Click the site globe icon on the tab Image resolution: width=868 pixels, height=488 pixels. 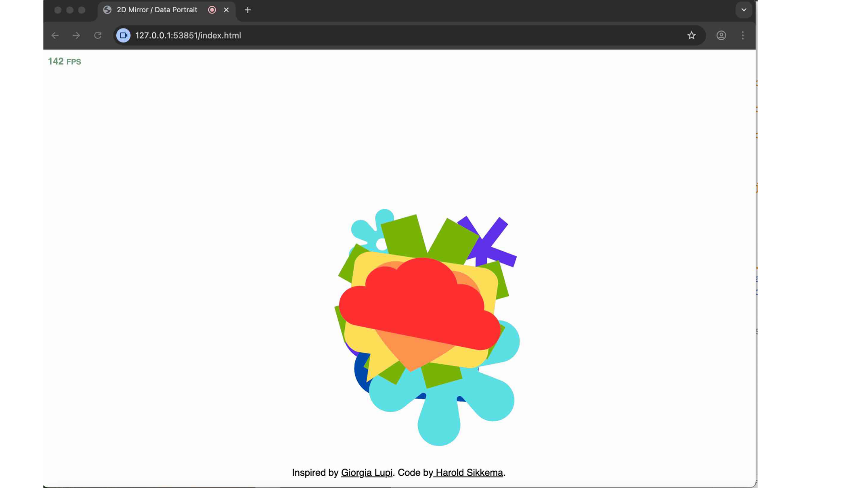coord(107,9)
